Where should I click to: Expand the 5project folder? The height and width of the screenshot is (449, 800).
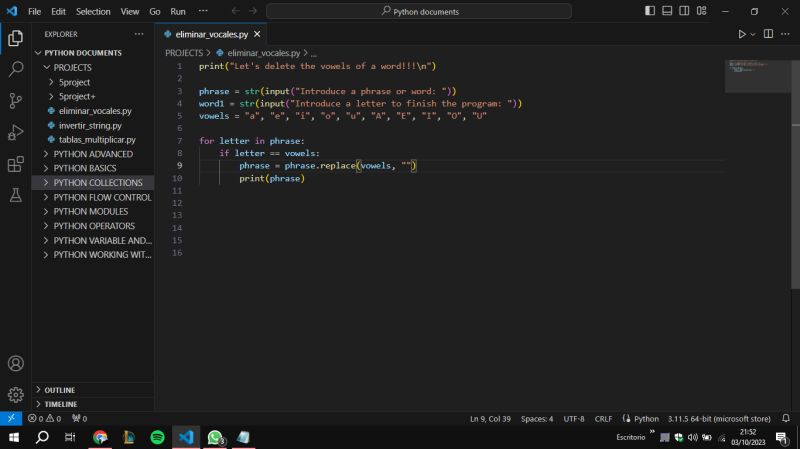(74, 82)
